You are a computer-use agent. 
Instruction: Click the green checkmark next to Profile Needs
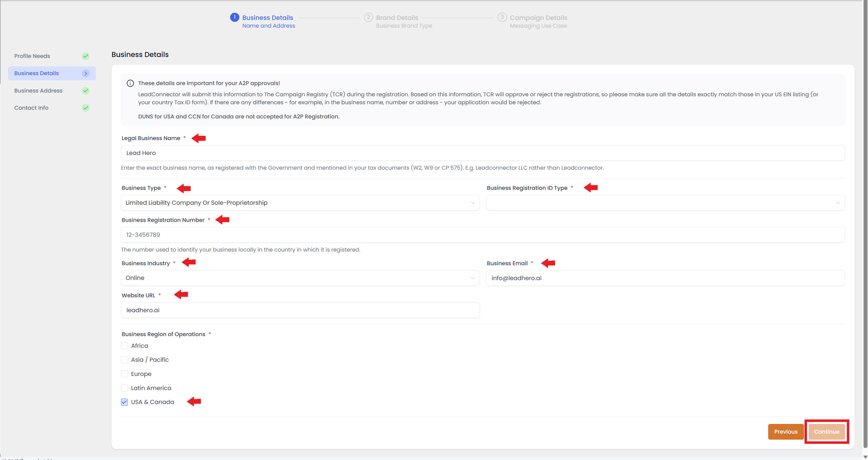pos(86,56)
